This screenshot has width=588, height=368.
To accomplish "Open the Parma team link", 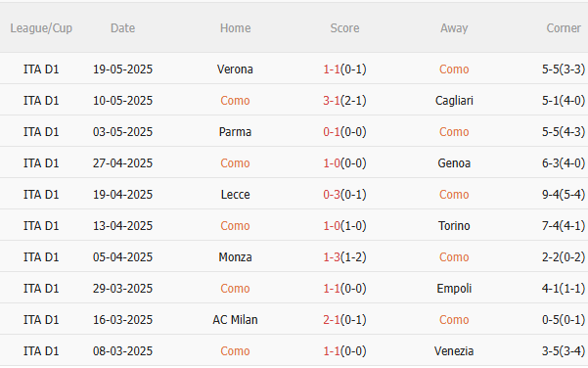I will pos(235,132).
